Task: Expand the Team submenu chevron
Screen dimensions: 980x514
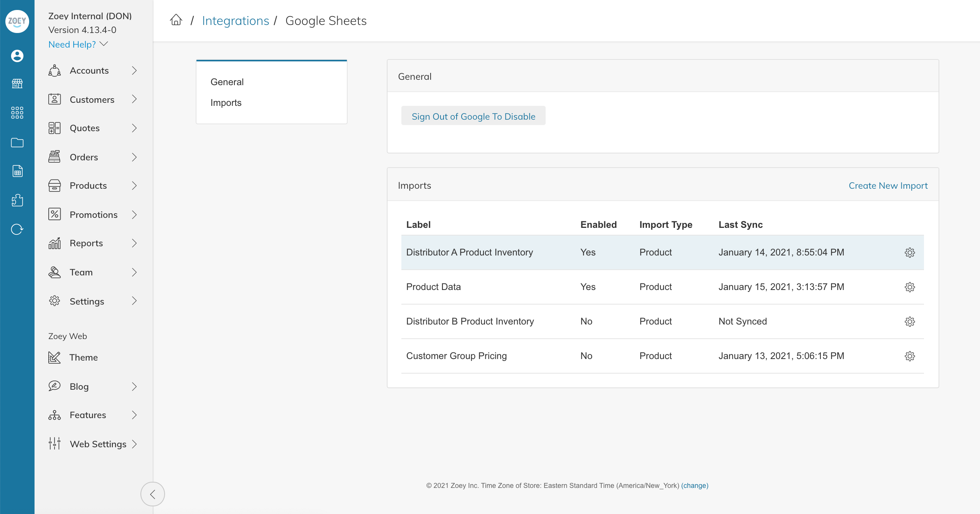Action: click(x=134, y=272)
